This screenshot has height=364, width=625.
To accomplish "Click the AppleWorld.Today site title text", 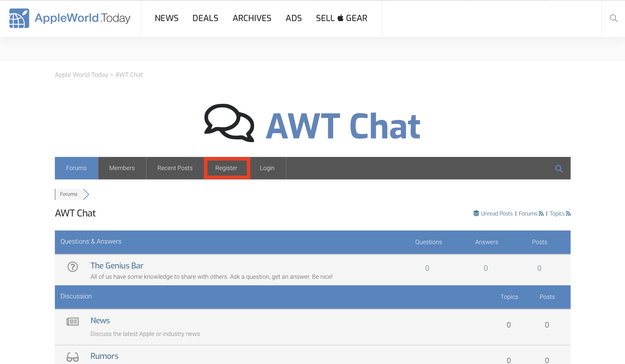I will (82, 18).
